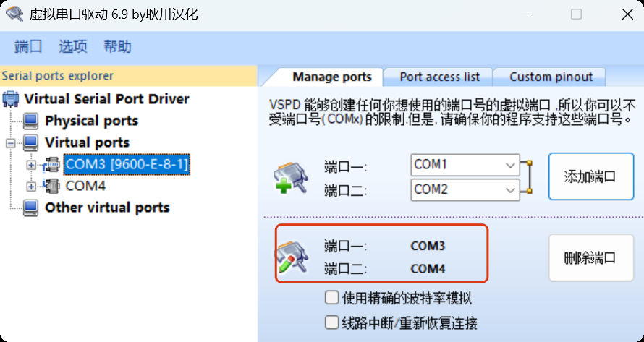Switch to the Custom pinout tab
Screen dimensions: 644x342
[551, 77]
